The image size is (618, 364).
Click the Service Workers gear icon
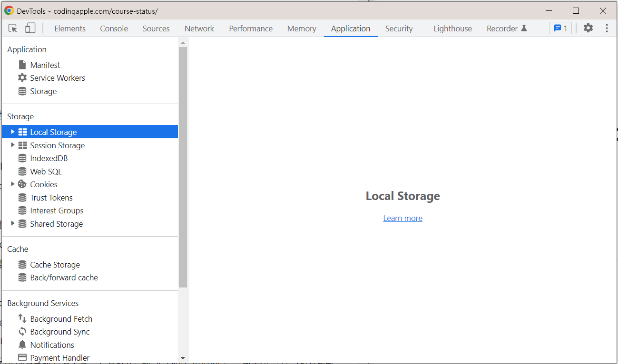(22, 77)
